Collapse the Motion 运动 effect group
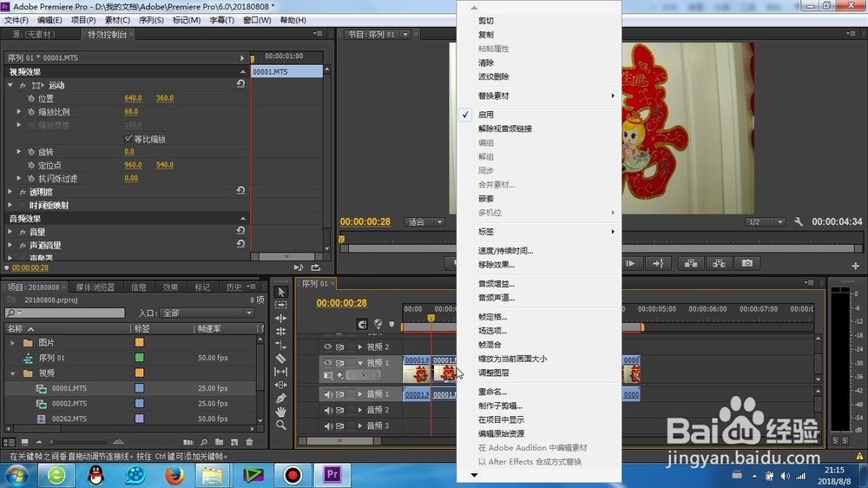 point(10,85)
